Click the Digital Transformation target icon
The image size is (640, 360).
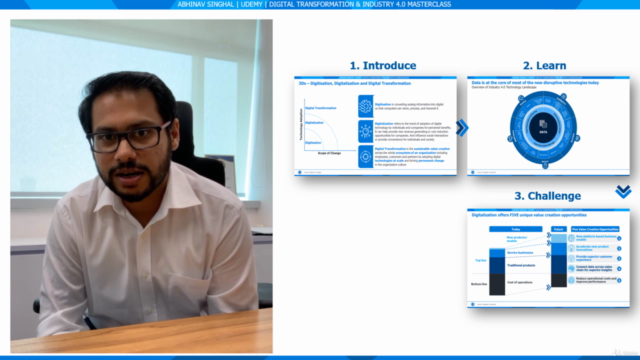point(365,156)
